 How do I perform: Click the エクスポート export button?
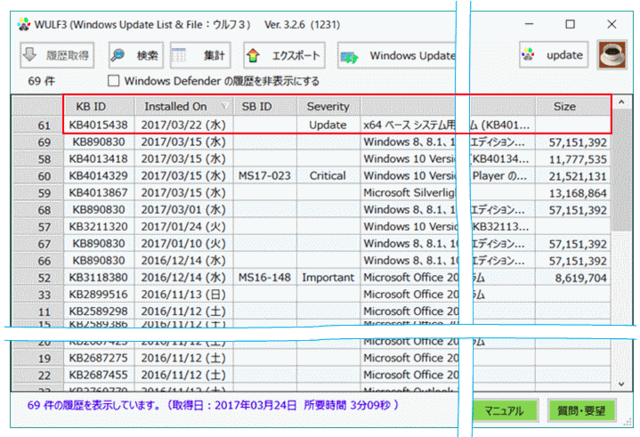pos(284,55)
